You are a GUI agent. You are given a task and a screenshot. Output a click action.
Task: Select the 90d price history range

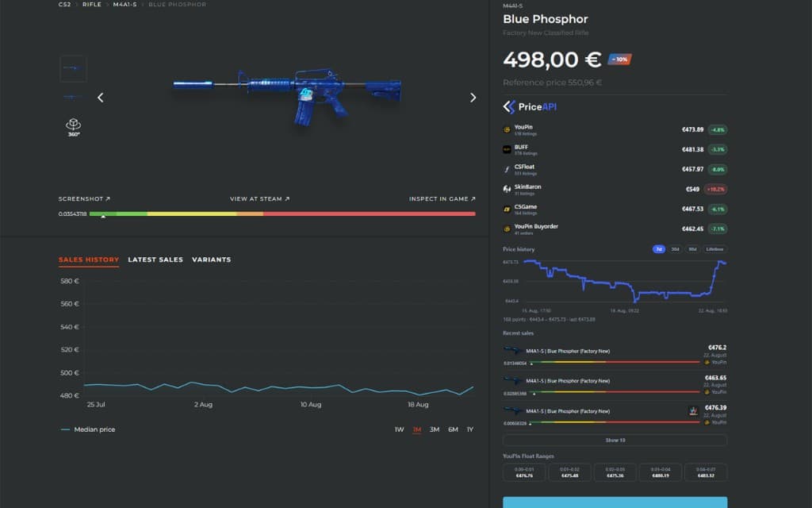click(692, 249)
